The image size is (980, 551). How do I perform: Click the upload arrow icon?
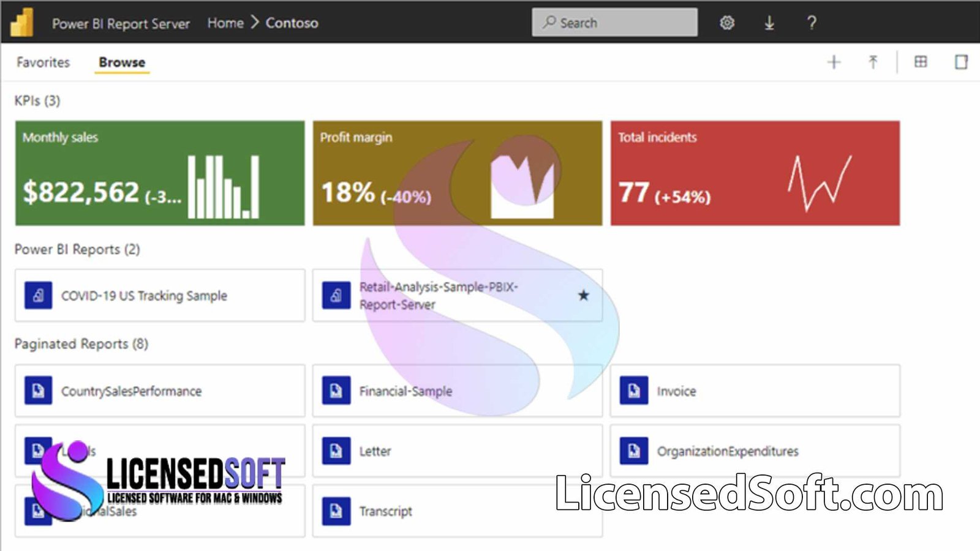pos(873,62)
